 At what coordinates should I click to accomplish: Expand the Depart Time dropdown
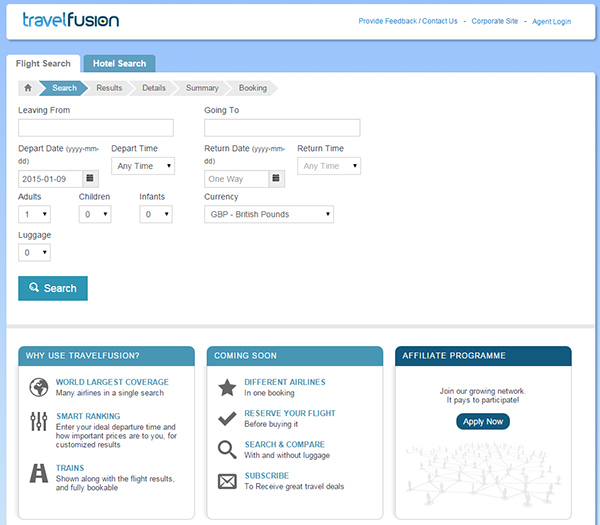[x=143, y=166]
